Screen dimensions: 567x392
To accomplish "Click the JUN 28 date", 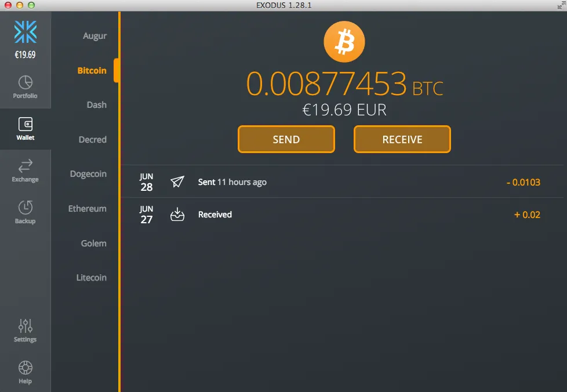I will click(x=147, y=182).
